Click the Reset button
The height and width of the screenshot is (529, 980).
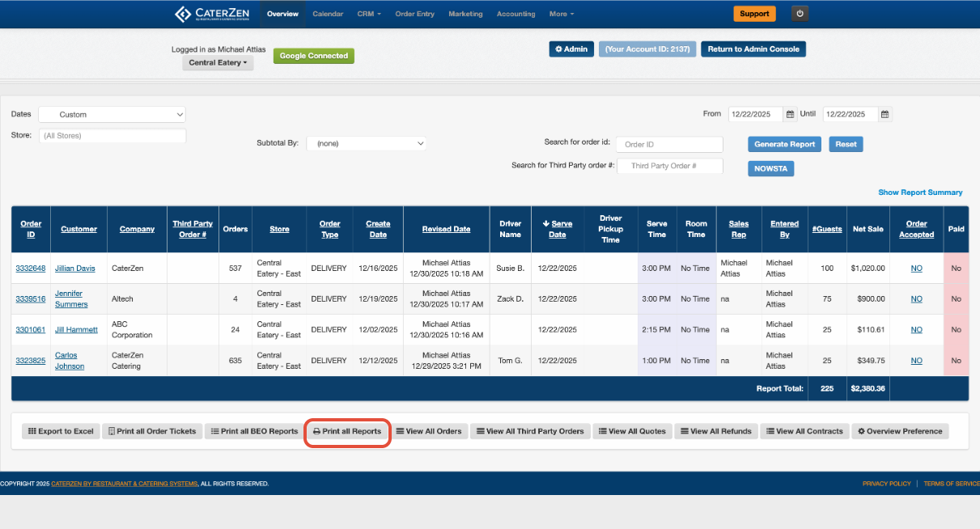tap(846, 144)
